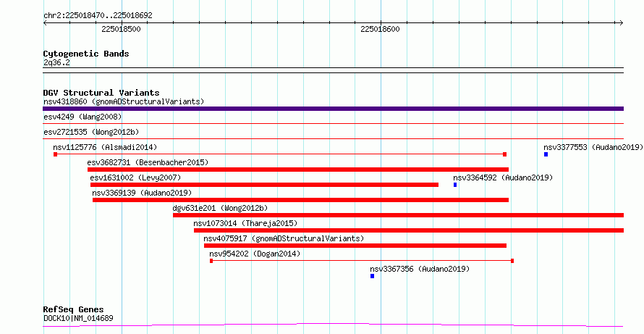Viewport: 644px width, 334px height.
Task: Click the blue nsv3377553 marker
Action: pyautogui.click(x=546, y=154)
